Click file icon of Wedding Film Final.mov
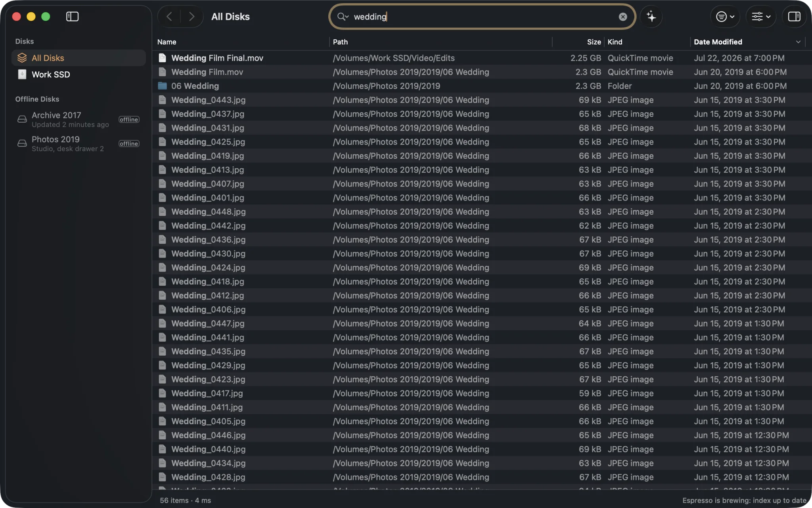The height and width of the screenshot is (508, 812). (x=162, y=58)
